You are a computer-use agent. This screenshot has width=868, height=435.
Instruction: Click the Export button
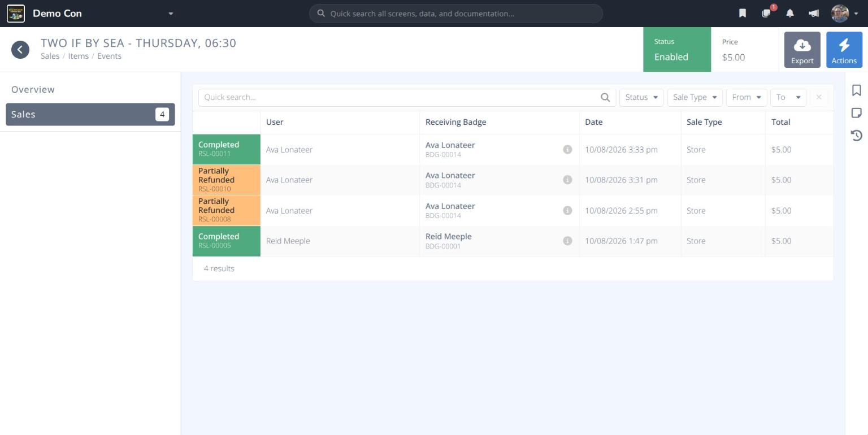coord(802,50)
